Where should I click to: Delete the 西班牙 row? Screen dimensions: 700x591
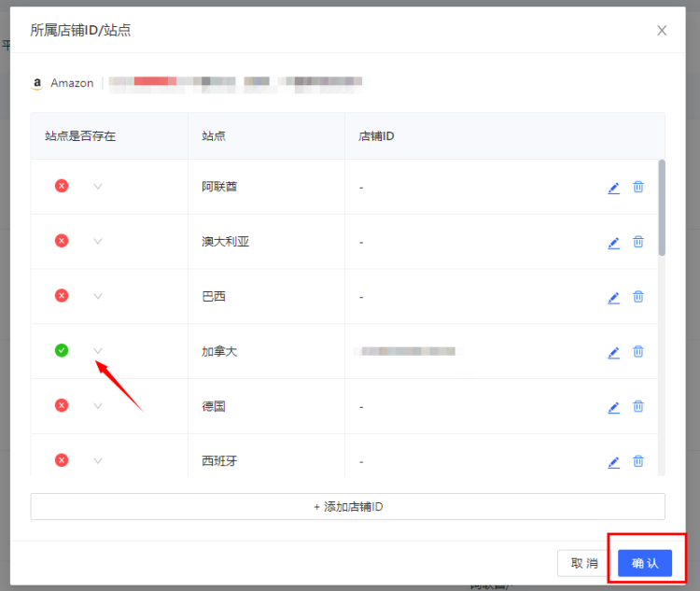tap(638, 461)
